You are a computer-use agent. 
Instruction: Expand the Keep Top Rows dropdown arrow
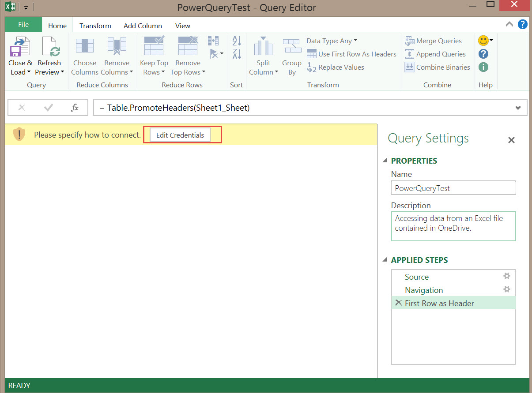pos(163,72)
